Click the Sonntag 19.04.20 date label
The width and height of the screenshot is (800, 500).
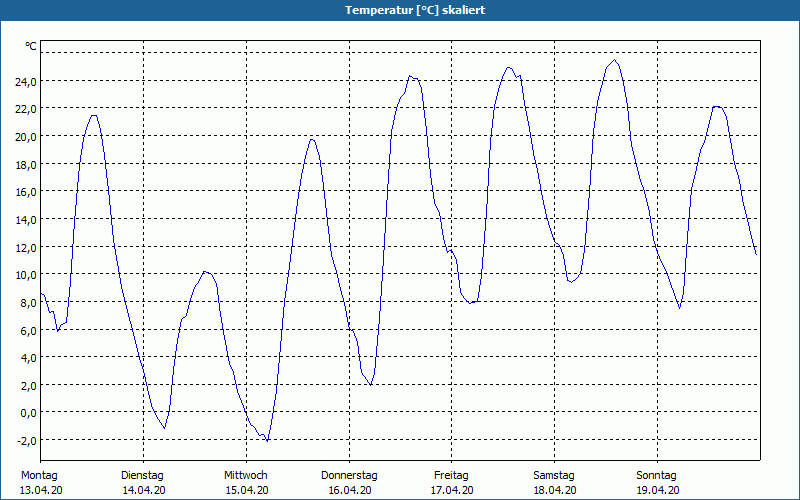pyautogui.click(x=657, y=483)
